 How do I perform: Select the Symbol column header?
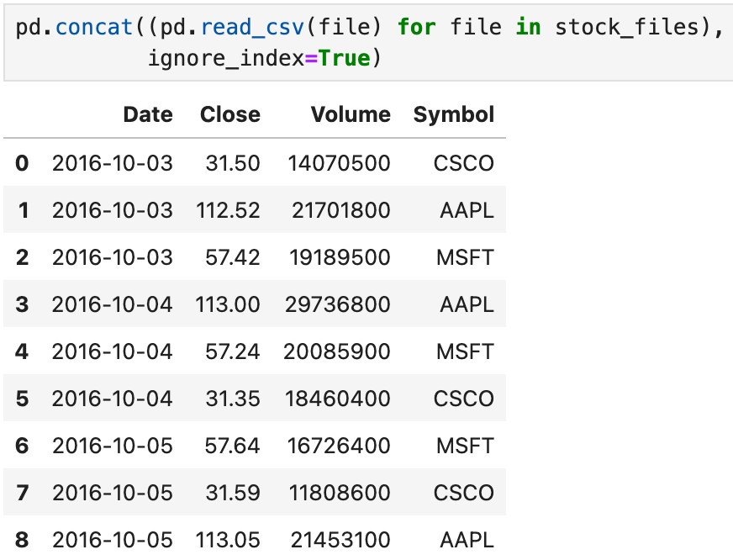(x=453, y=115)
